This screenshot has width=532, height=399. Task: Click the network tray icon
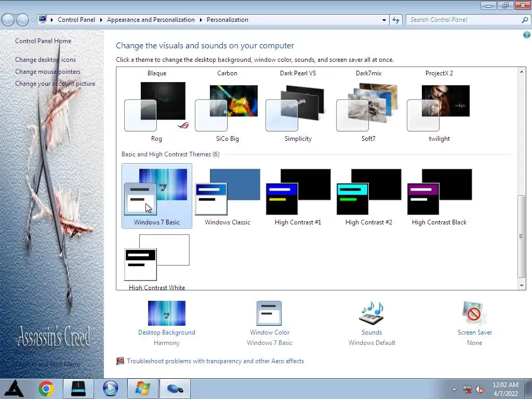[467, 390]
